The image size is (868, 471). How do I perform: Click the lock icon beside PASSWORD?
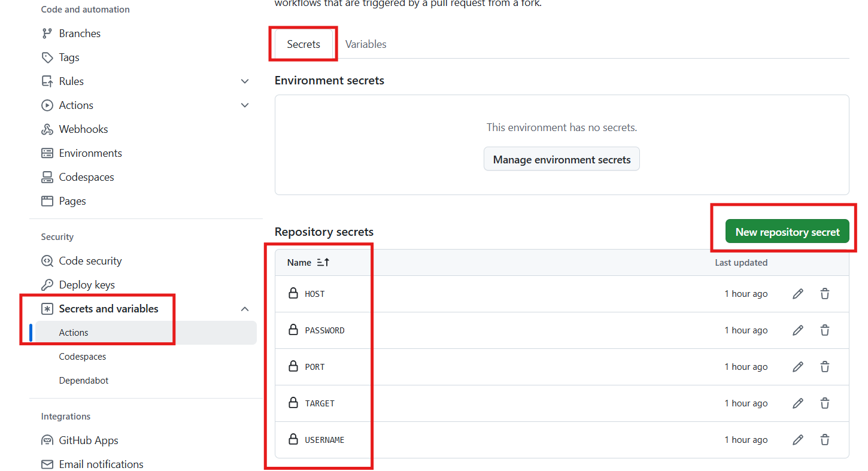[x=293, y=330]
